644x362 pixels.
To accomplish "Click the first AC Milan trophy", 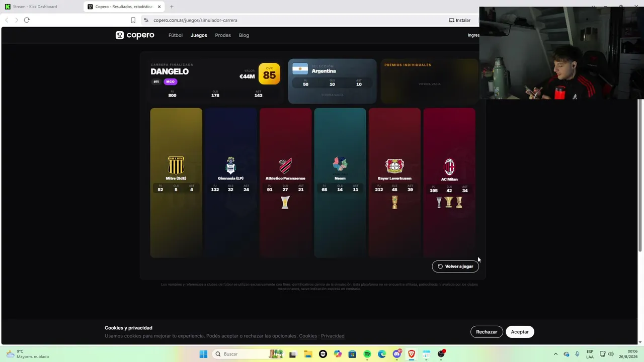I will 439,202.
